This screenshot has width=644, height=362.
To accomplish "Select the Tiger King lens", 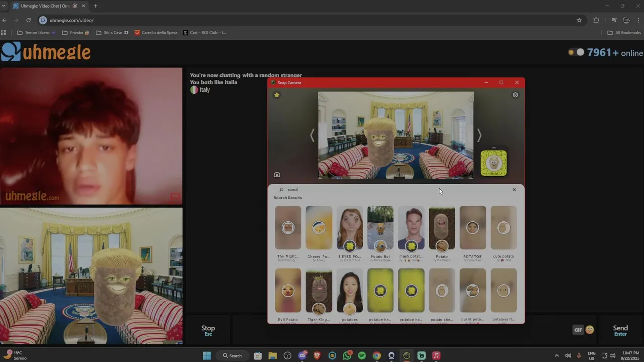I will pyautogui.click(x=319, y=291).
